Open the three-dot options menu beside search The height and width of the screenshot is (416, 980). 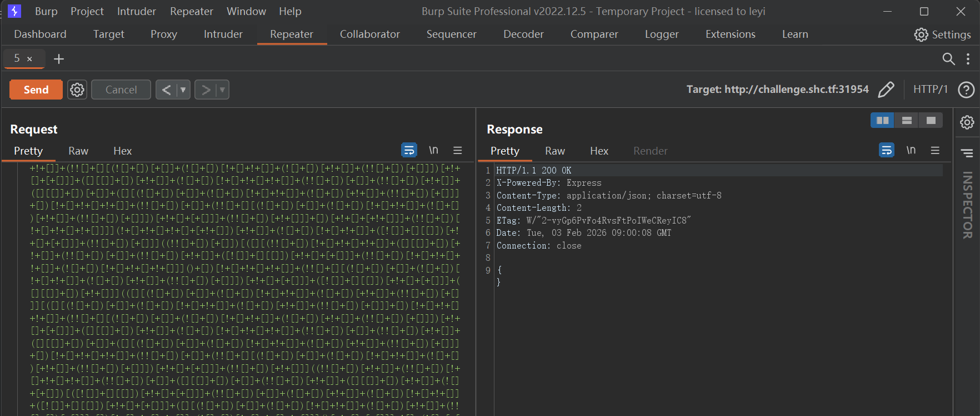[x=968, y=59]
